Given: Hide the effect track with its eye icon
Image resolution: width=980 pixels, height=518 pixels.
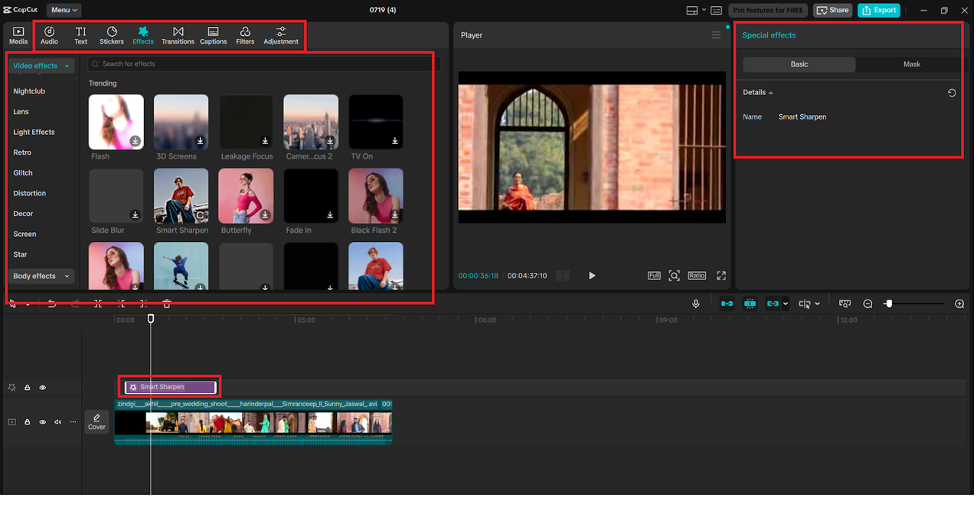Looking at the screenshot, I should pos(43,388).
